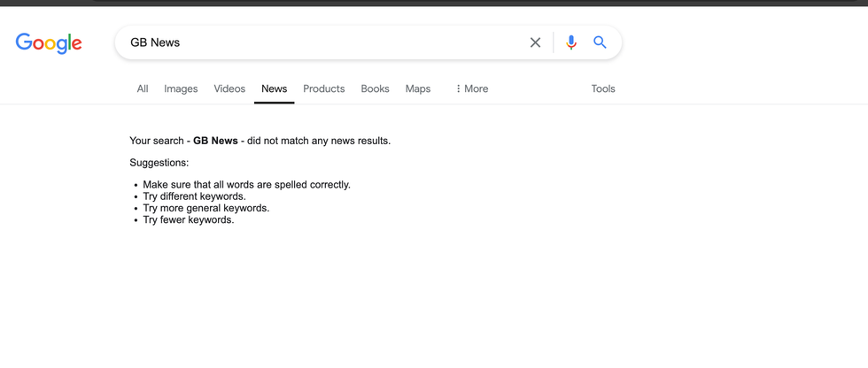Clear the search box with the X icon

(535, 42)
